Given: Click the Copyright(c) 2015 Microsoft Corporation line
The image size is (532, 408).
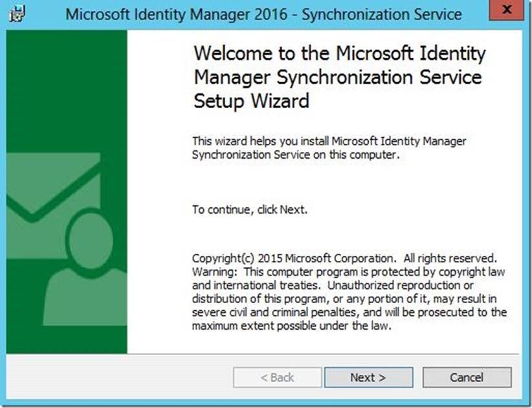Looking at the screenshot, I should 293,258.
